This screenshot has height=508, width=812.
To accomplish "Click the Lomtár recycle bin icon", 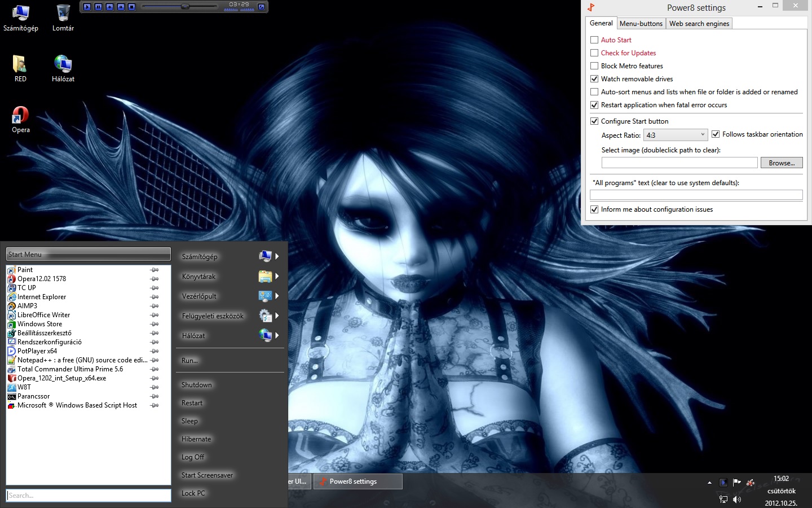I will pos(63,14).
